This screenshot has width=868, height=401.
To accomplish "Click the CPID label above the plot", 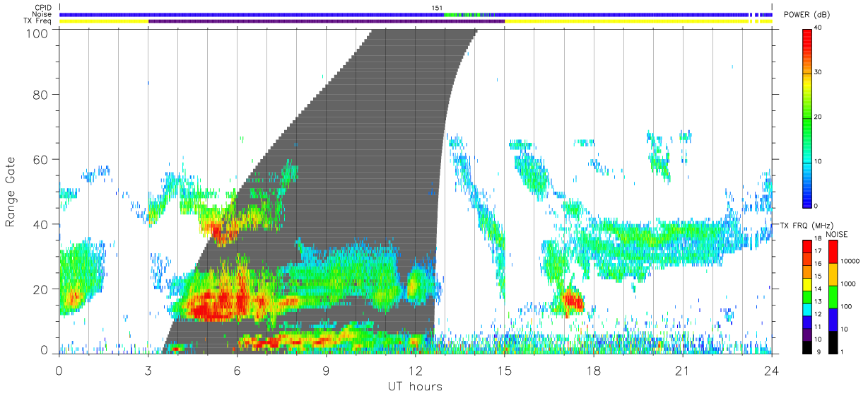I will coord(43,8).
